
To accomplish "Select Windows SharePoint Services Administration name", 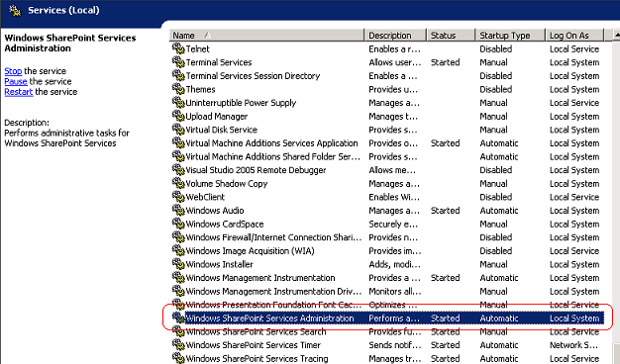I will coord(269,318).
